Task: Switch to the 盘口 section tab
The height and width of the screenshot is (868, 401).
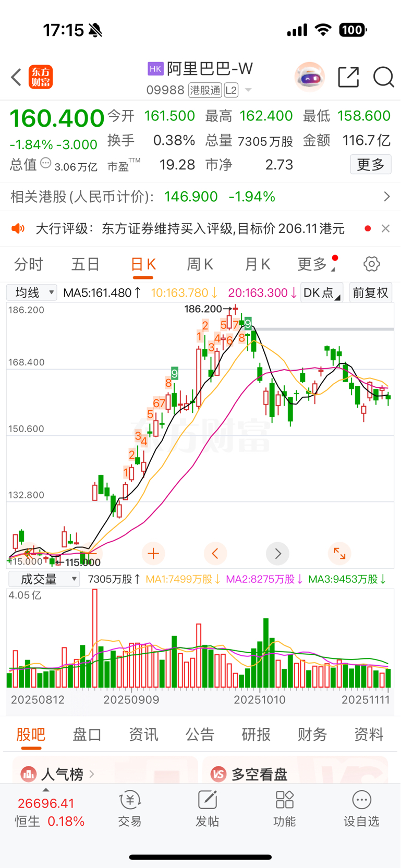Action: tap(87, 734)
